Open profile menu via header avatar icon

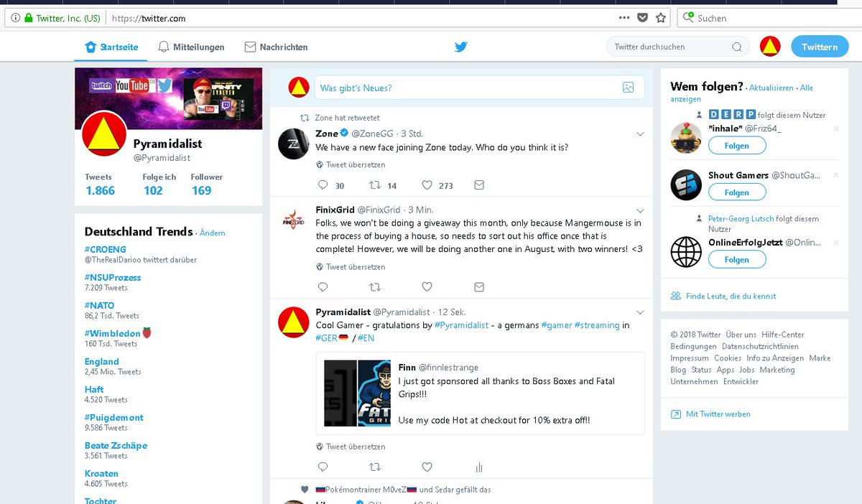[770, 47]
